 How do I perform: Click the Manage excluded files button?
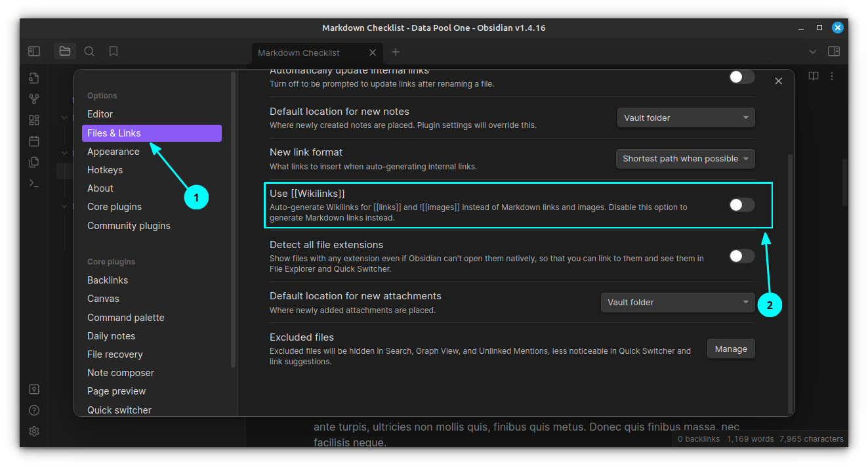click(x=730, y=349)
